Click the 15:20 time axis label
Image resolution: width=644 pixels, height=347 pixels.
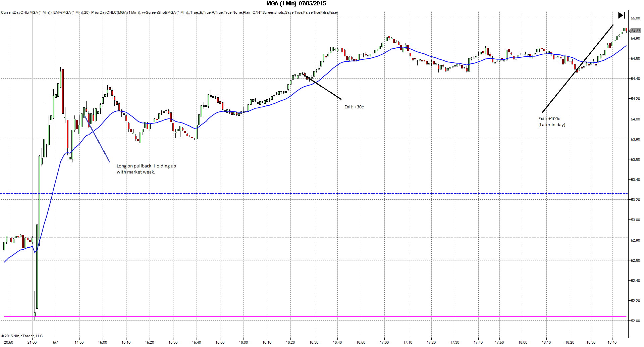pos(150,342)
